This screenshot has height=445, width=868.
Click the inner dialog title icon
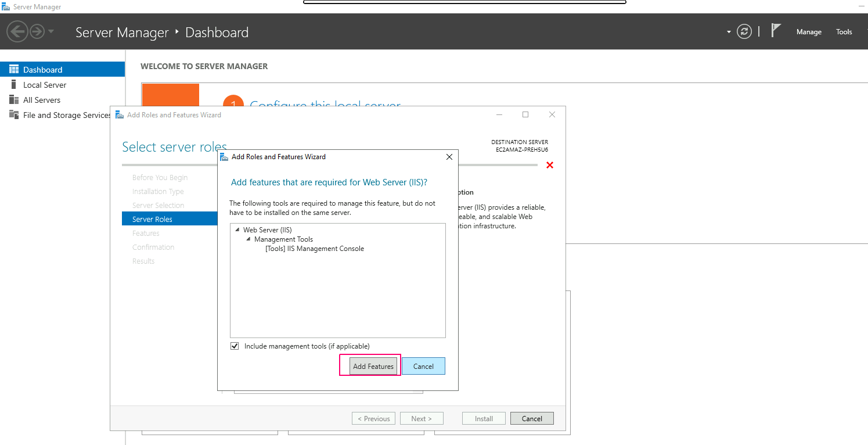(x=224, y=157)
